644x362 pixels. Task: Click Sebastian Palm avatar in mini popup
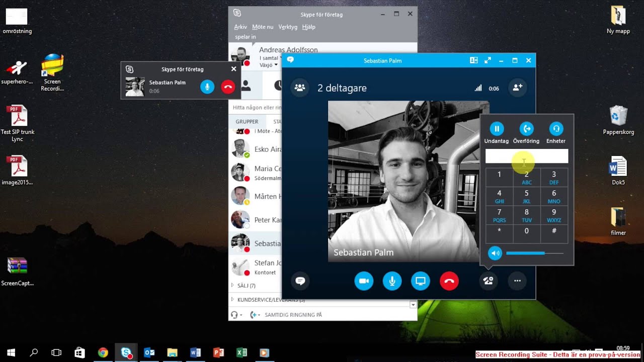coord(135,86)
